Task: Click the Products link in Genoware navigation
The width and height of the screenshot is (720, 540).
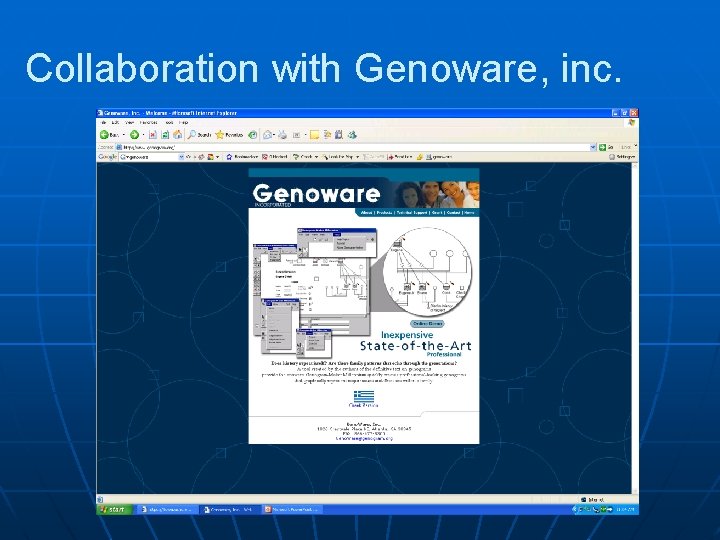Action: [x=384, y=213]
